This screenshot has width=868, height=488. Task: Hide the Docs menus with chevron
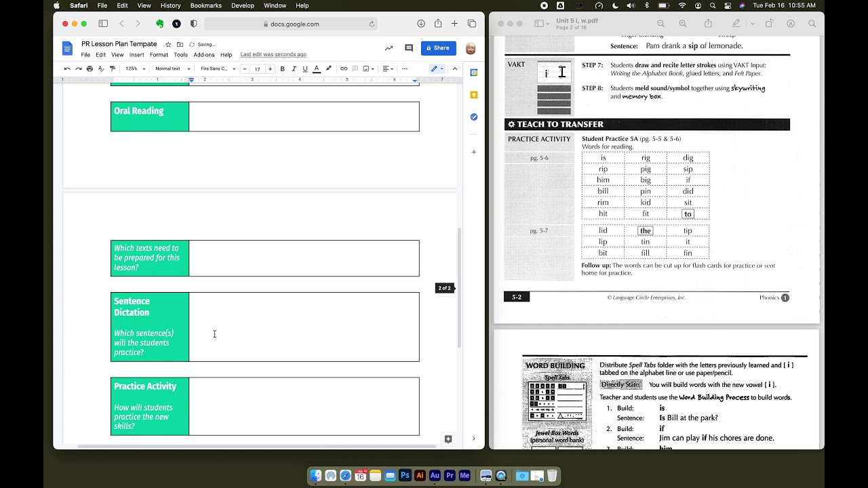click(454, 68)
